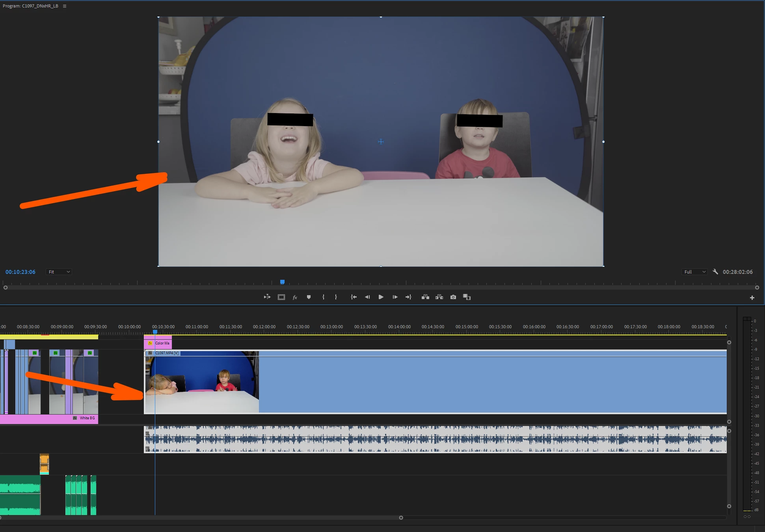Step forward one frame
Screen dimensions: 765x532
[x=395, y=297]
